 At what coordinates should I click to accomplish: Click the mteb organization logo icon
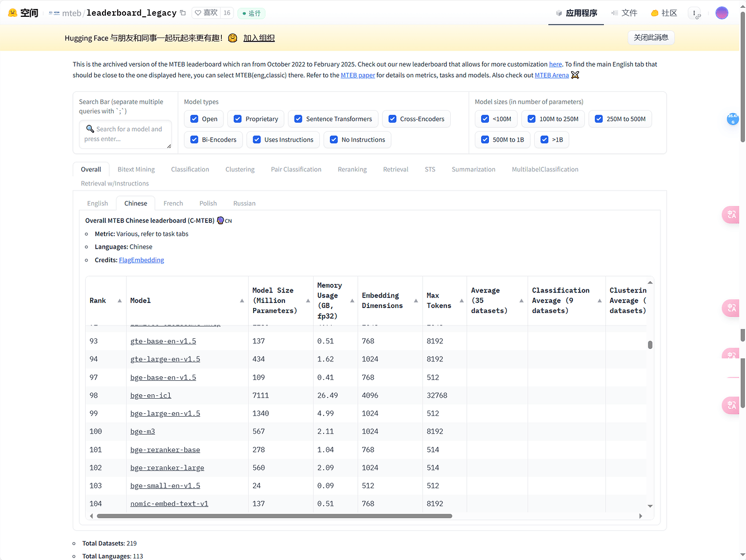click(54, 13)
